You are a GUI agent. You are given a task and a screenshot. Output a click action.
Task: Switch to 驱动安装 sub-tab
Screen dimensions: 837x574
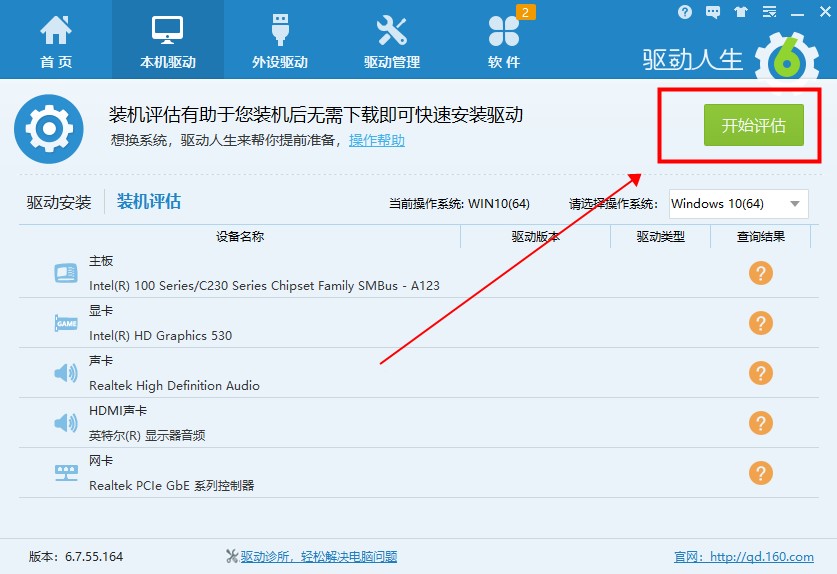point(59,202)
